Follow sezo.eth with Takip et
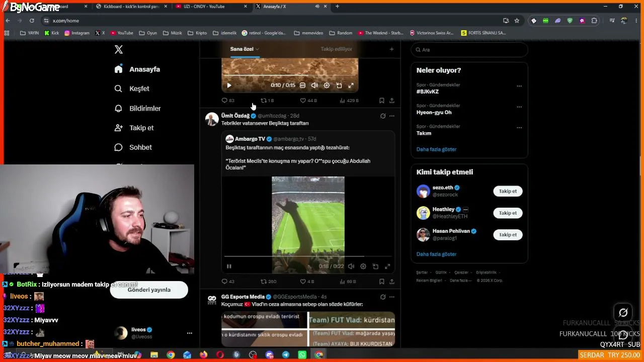 (508, 191)
